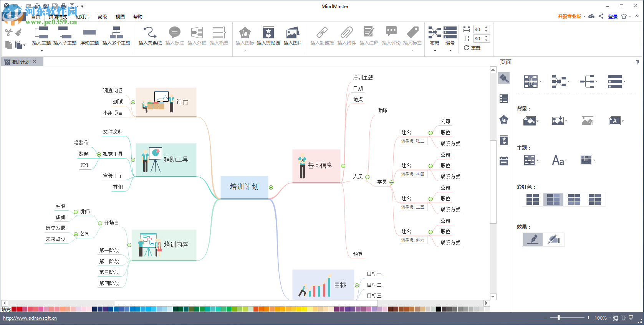Click Insert Multiple Topics (插入多个主题)
Image resolution: width=644 pixels, height=325 pixels.
point(116,36)
